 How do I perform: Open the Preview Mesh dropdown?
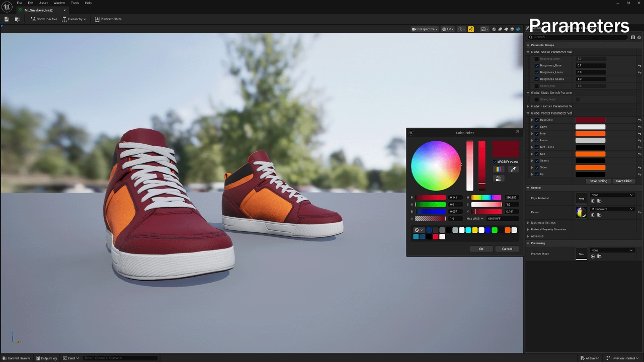coord(612,250)
